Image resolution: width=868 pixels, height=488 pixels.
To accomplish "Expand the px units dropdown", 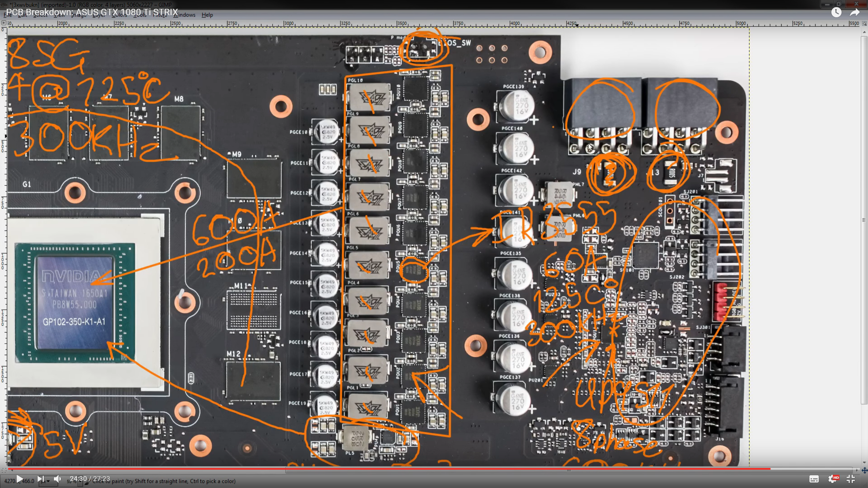I will 47,481.
